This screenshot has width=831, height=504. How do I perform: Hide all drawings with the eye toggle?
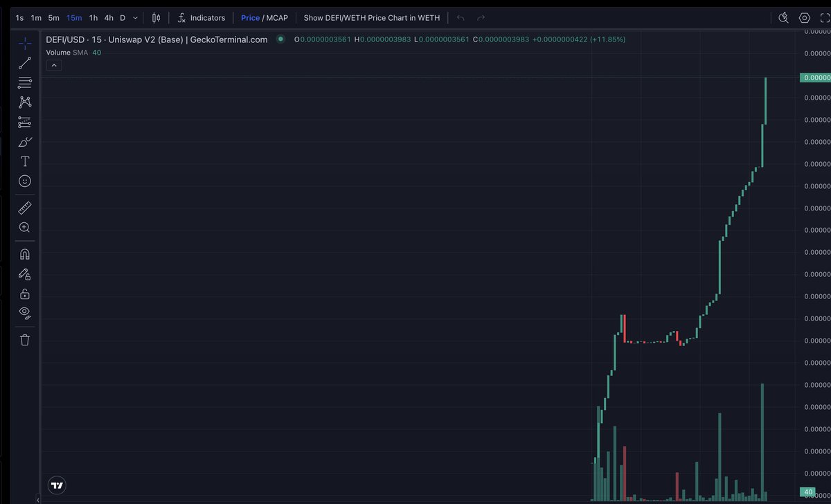[25, 312]
